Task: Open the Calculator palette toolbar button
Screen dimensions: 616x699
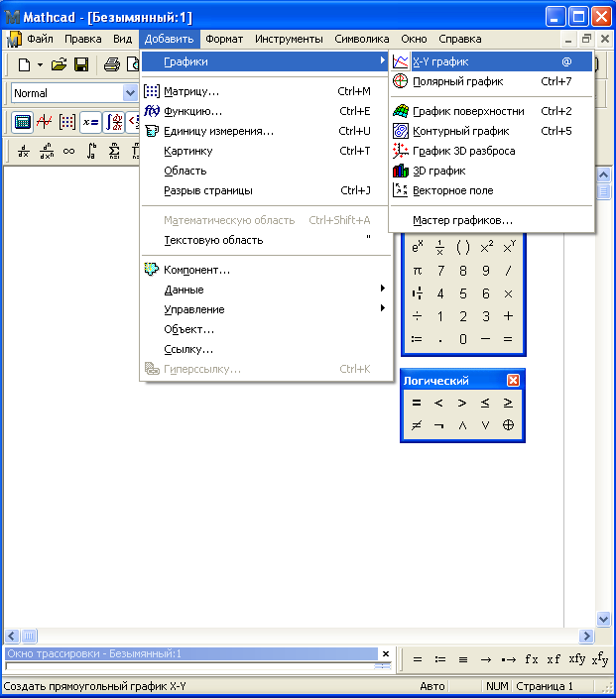Action: pyautogui.click(x=22, y=122)
